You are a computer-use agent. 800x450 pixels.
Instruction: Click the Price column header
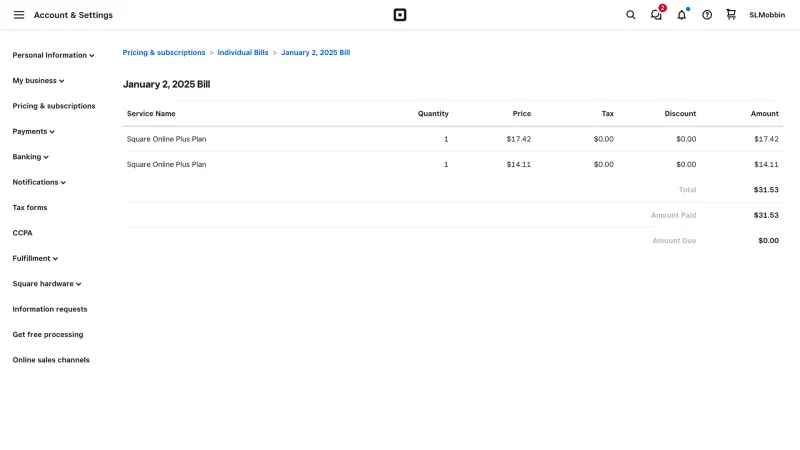pos(521,114)
